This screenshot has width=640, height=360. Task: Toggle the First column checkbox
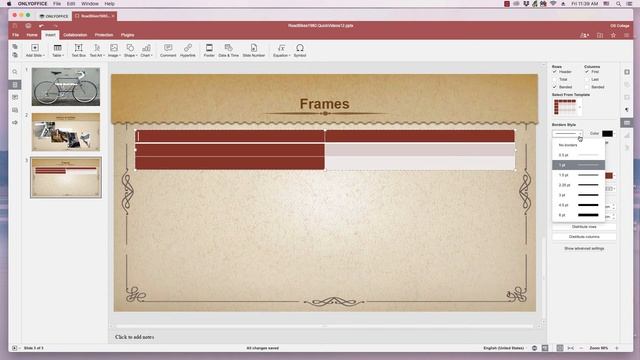point(587,72)
